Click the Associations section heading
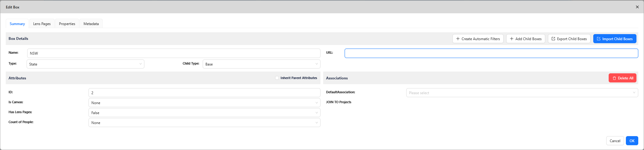 pyautogui.click(x=337, y=78)
